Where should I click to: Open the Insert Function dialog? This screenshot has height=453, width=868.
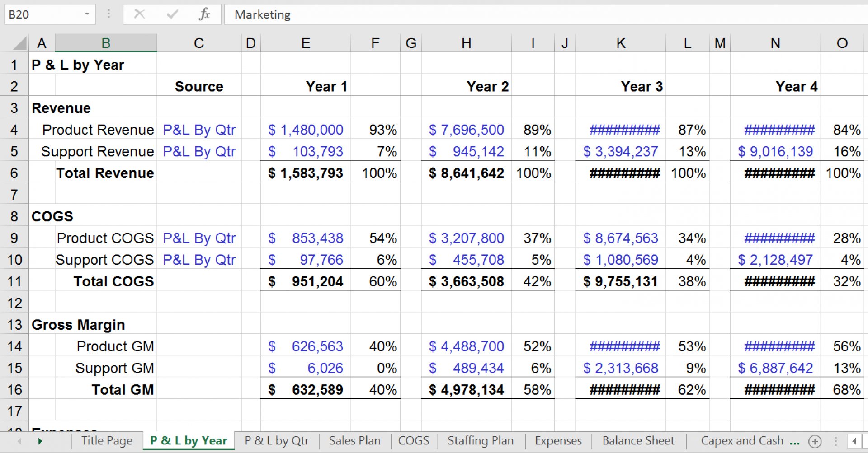point(204,14)
